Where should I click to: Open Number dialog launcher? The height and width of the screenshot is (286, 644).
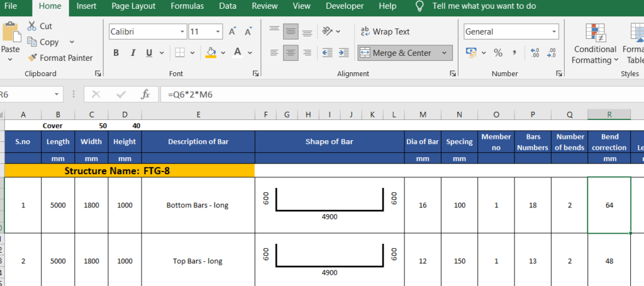click(x=559, y=74)
